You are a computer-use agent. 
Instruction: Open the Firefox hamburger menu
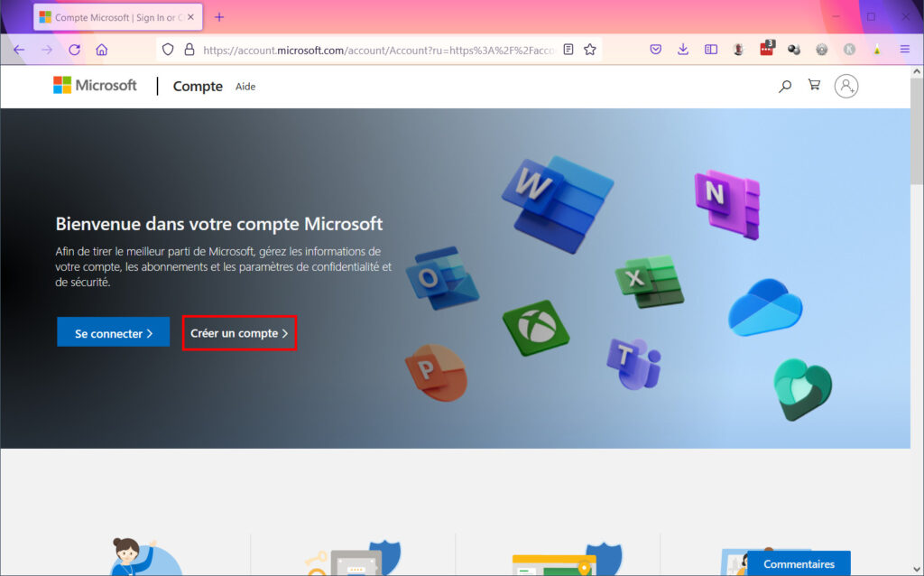pyautogui.click(x=905, y=51)
